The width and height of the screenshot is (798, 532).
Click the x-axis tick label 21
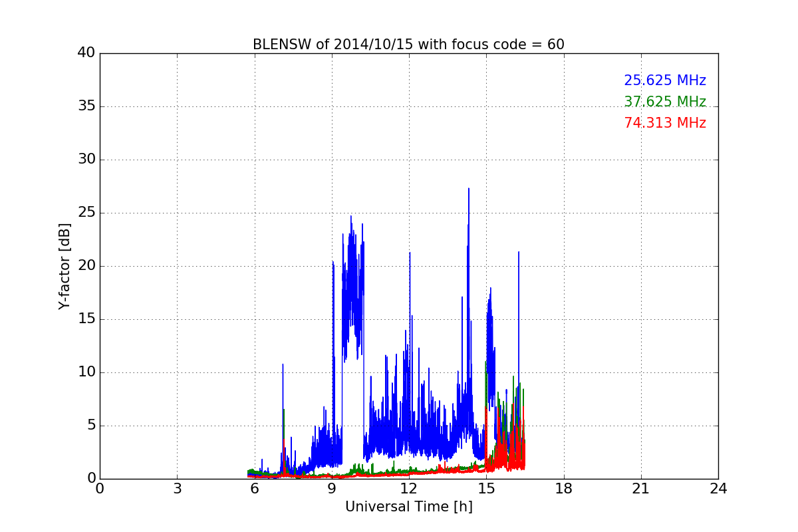click(641, 489)
